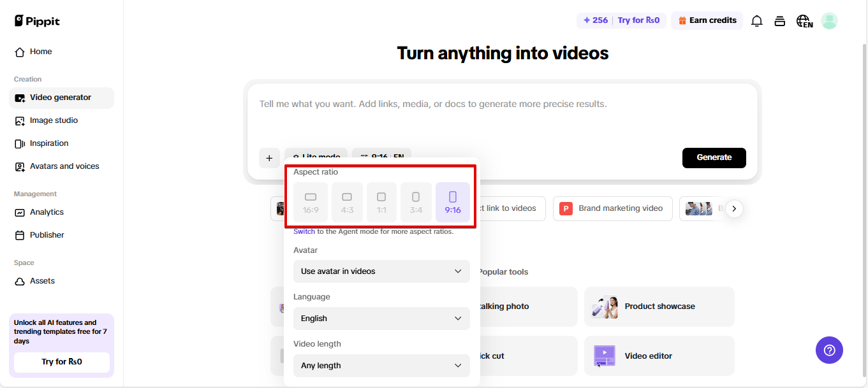Open Avatars and voices section
This screenshot has height=388, width=868.
[64, 166]
